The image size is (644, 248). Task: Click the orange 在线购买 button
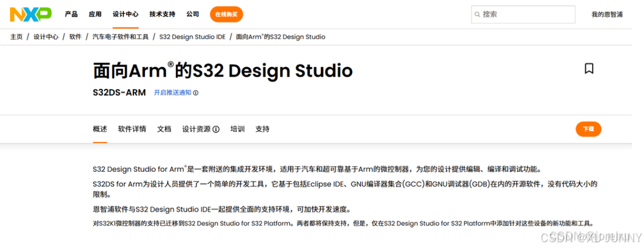click(226, 15)
